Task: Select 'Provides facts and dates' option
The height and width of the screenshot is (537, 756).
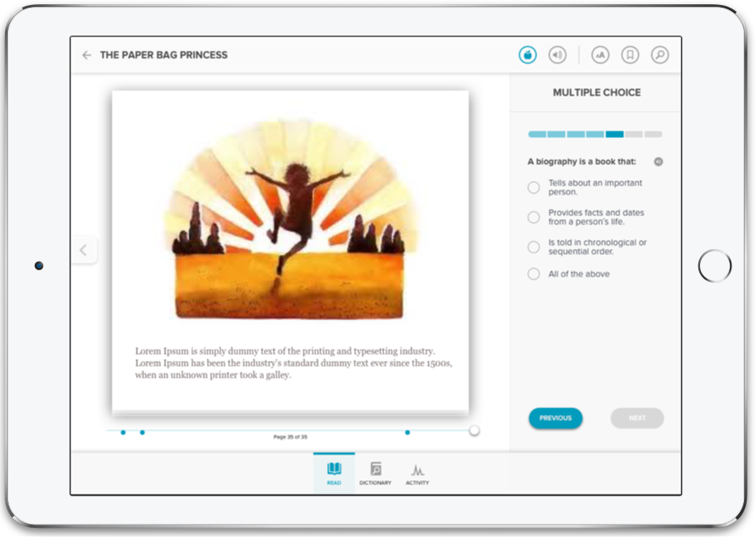Action: pyautogui.click(x=534, y=217)
